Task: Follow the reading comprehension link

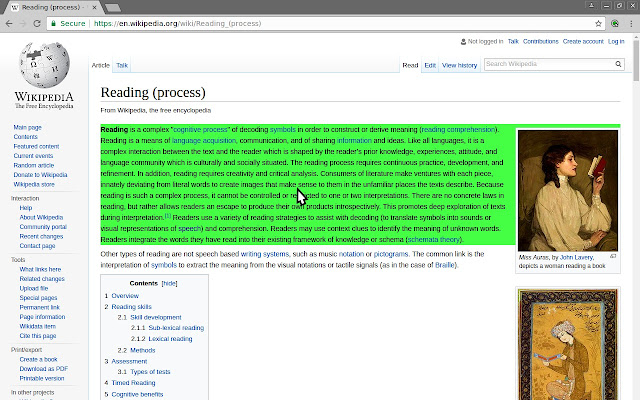Action: [x=458, y=129]
